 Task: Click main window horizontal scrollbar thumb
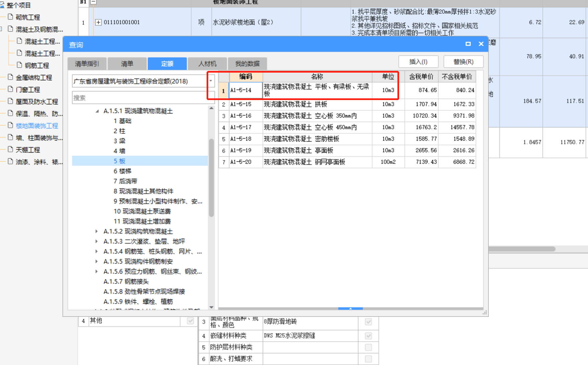(521, 249)
